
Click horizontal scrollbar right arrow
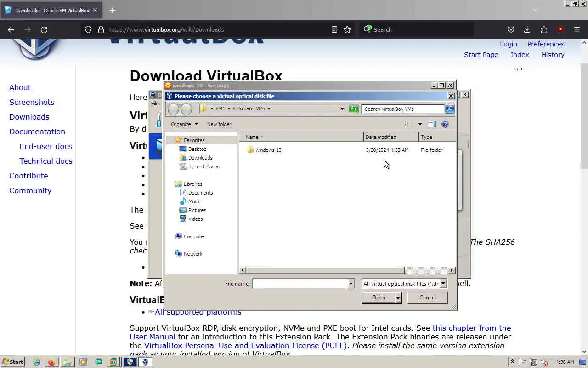[x=452, y=270]
